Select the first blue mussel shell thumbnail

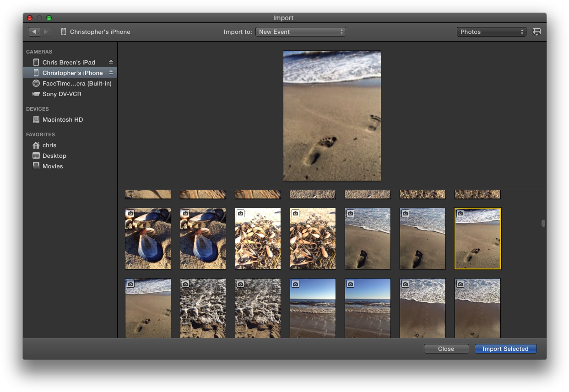(x=148, y=239)
